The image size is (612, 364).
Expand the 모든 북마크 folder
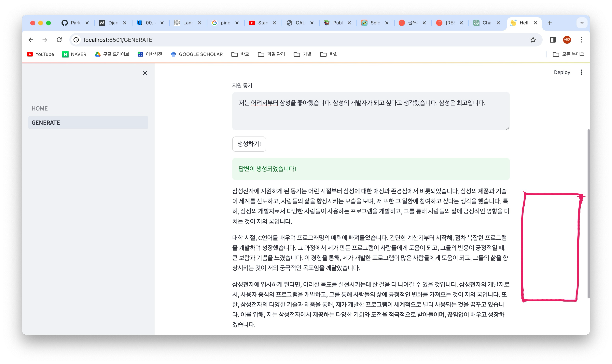point(568,54)
